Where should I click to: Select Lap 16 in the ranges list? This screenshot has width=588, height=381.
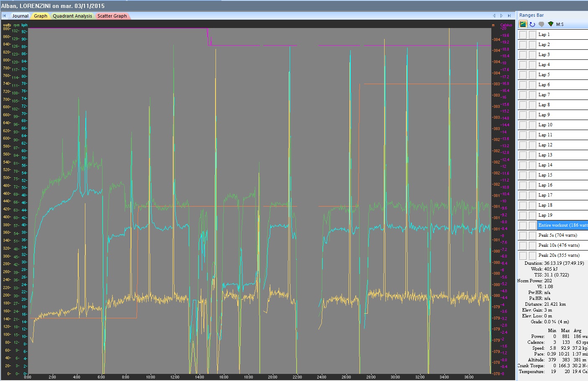(562, 185)
